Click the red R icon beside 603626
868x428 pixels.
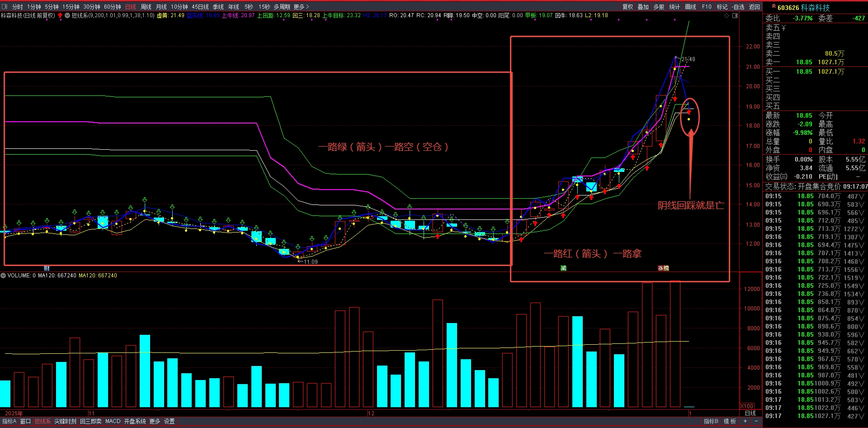774,7
